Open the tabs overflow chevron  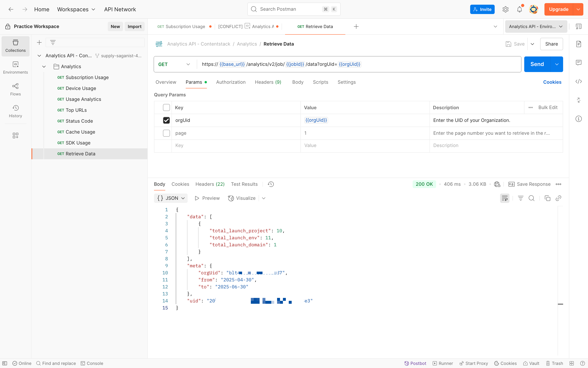point(495,26)
